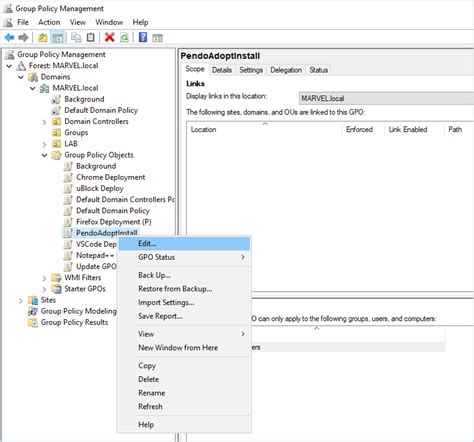
Task: Switch to the Settings tab
Action: 251,70
